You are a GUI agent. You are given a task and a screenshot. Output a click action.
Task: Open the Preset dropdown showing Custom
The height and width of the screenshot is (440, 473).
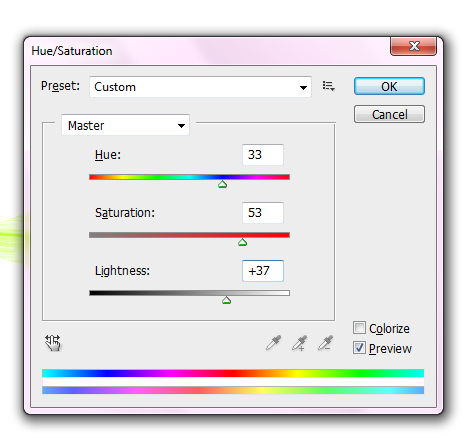pos(200,87)
